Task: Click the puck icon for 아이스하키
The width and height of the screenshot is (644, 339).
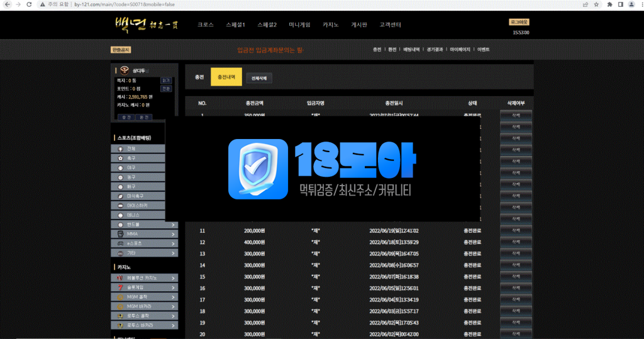Action: click(x=120, y=206)
